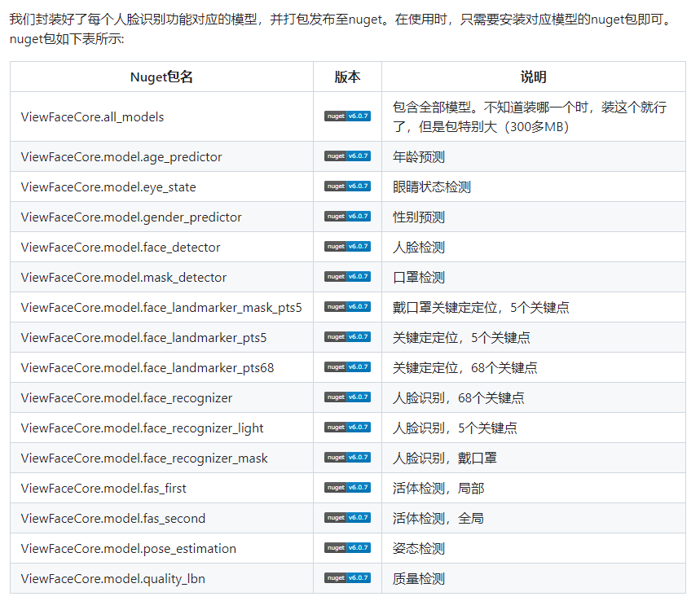Click the ViewFaceCore.all_models package name text

point(93,116)
